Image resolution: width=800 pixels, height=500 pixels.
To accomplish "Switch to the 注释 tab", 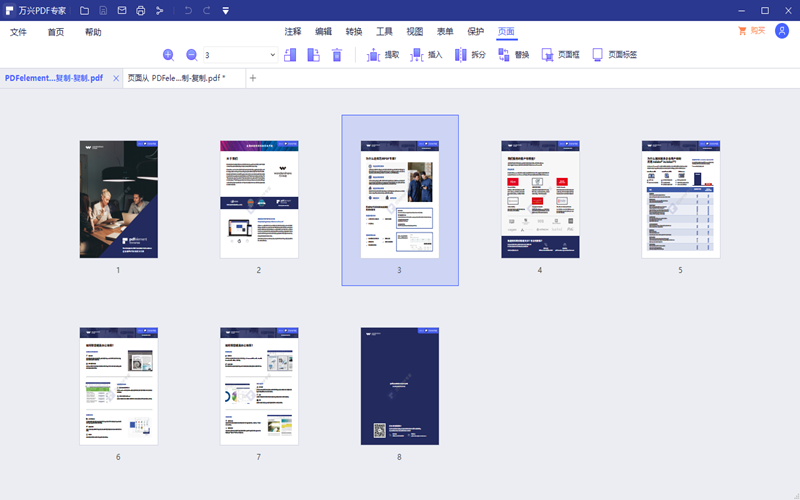I will [x=292, y=32].
